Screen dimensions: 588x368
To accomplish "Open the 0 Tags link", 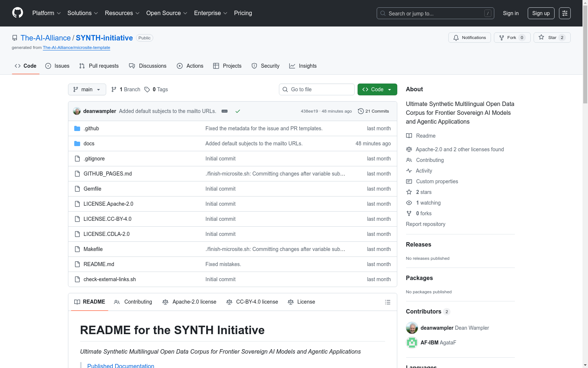I will click(x=156, y=89).
